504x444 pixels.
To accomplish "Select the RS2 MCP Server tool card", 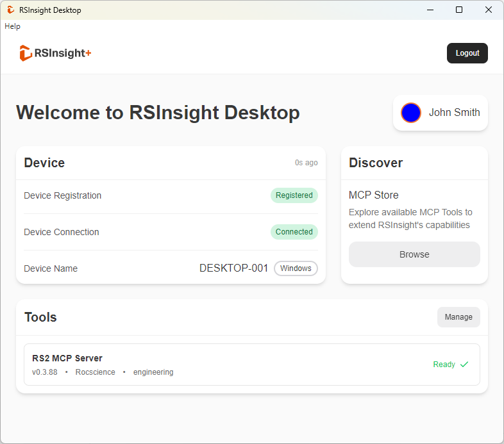I will coord(252,365).
